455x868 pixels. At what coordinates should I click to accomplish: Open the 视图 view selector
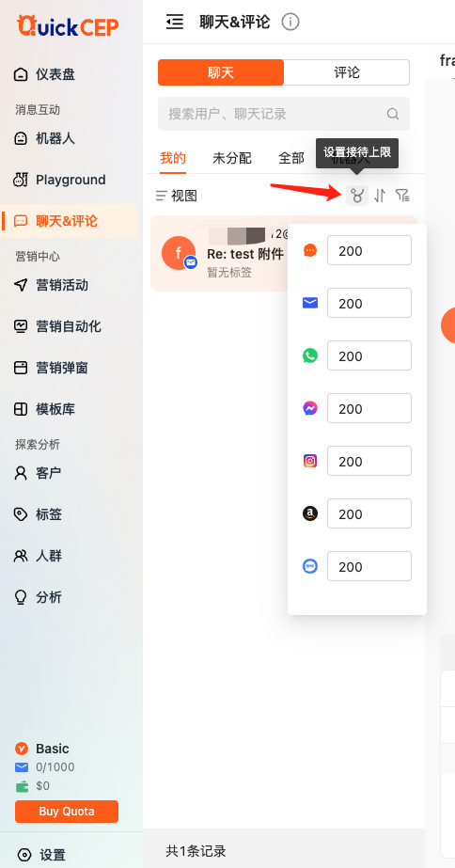pyautogui.click(x=177, y=196)
